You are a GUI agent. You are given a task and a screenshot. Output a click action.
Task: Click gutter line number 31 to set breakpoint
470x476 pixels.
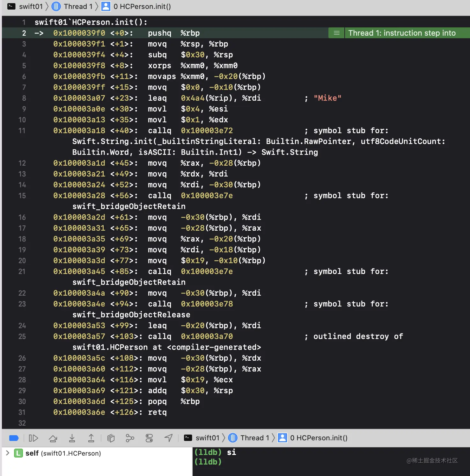pos(22,412)
